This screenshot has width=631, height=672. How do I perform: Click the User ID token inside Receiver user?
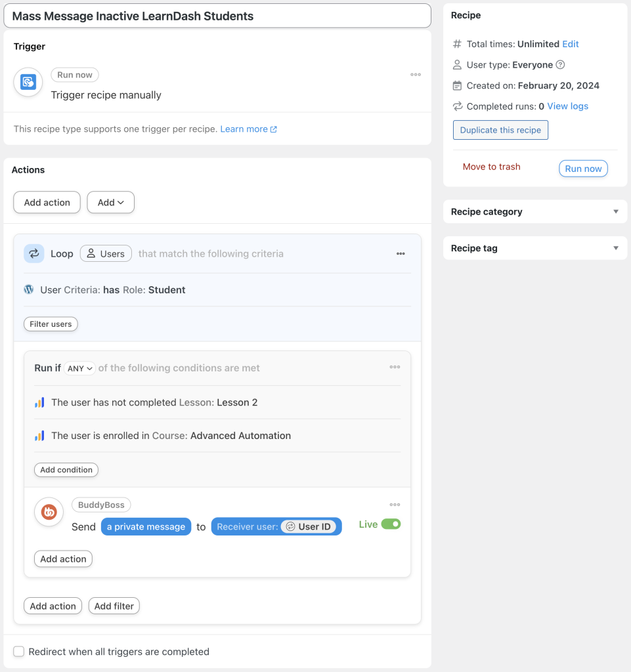pos(310,526)
